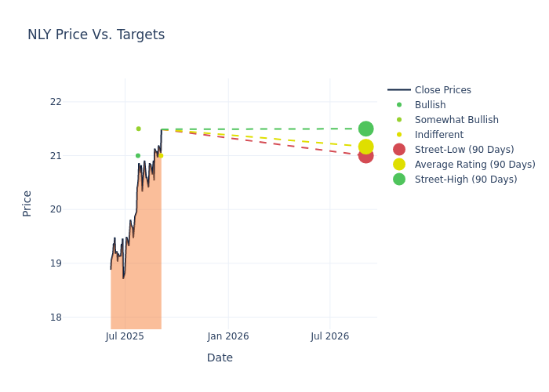The height and width of the screenshot is (392, 549).
Task: Toggle the Somewhat Bullish legend entry
Action: click(x=456, y=120)
